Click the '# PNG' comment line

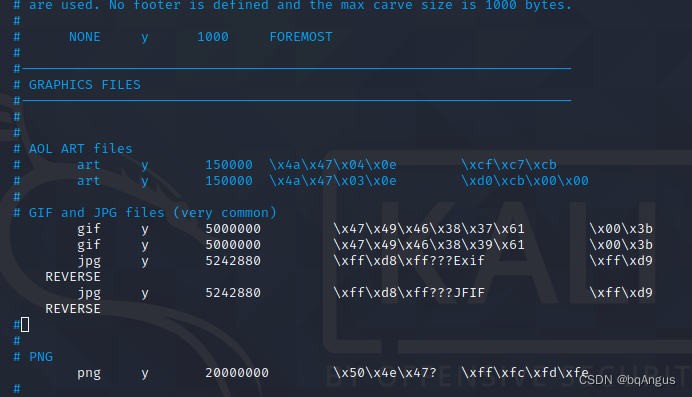point(33,357)
